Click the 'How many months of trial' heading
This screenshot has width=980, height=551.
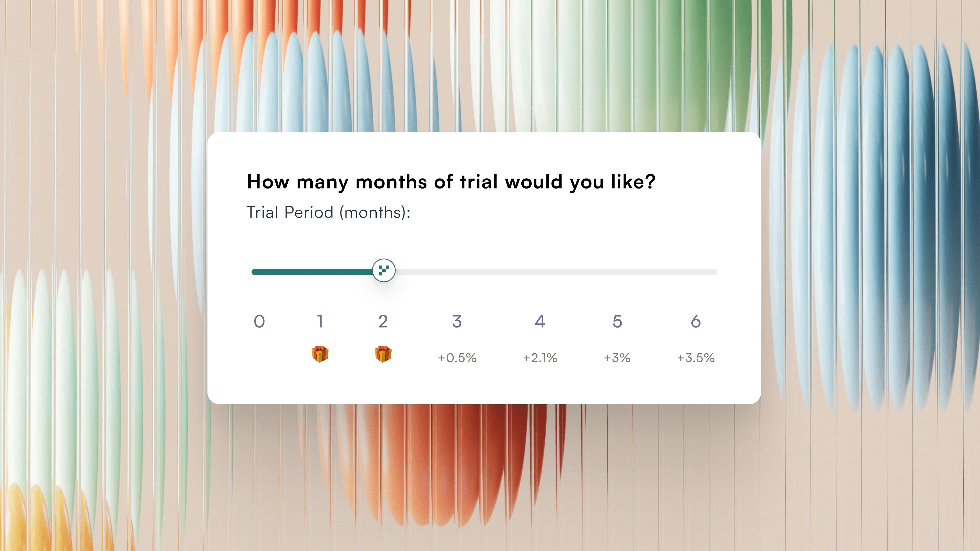(x=451, y=182)
